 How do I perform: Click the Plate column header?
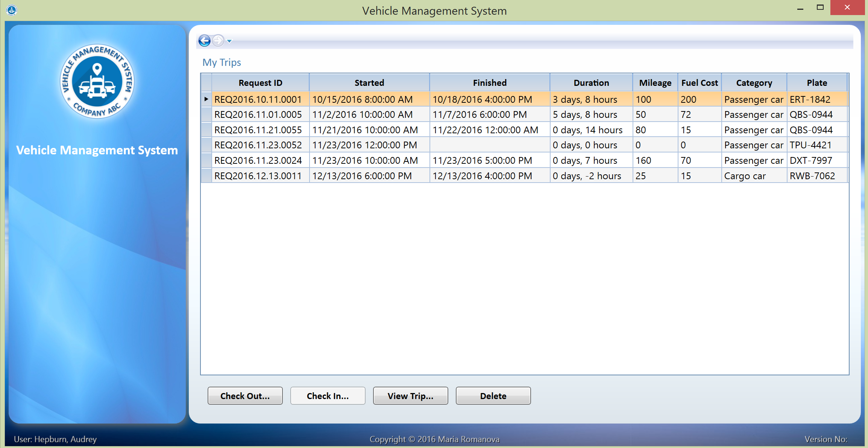click(816, 83)
